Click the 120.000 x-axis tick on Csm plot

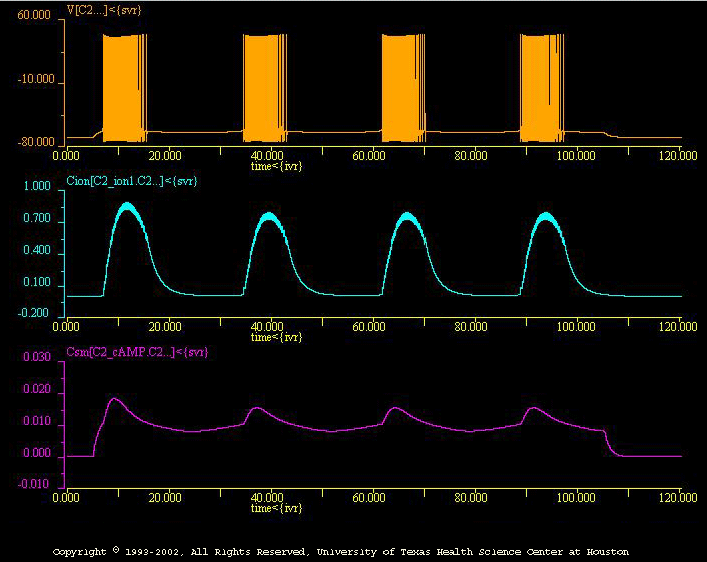click(679, 496)
